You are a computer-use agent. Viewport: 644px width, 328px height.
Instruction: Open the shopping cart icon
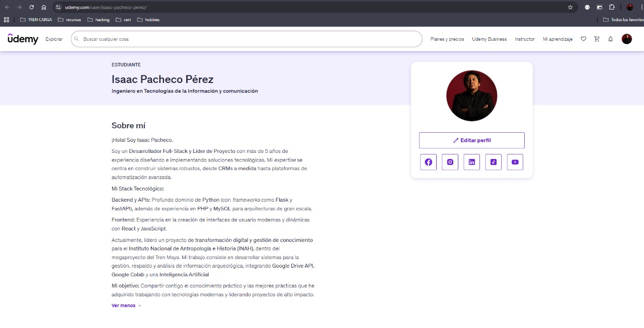597,39
